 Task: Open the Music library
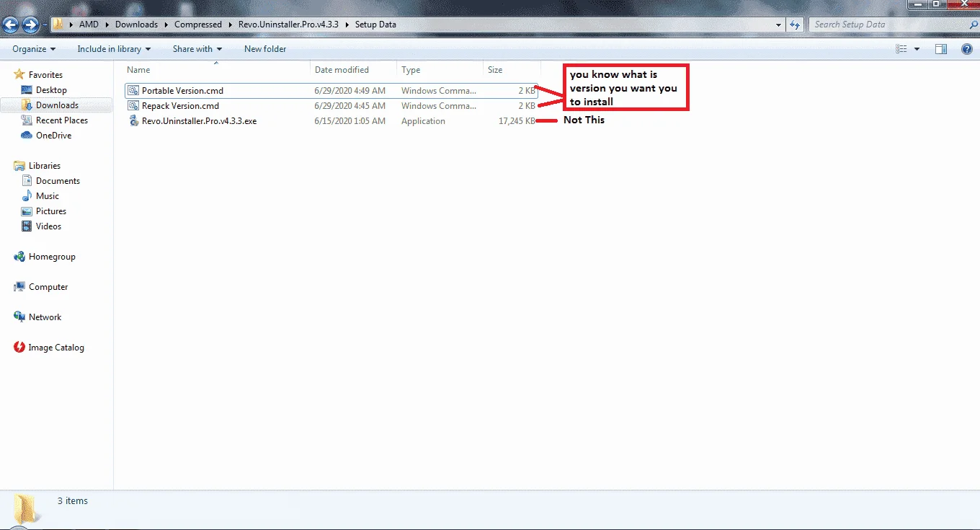[x=48, y=196]
